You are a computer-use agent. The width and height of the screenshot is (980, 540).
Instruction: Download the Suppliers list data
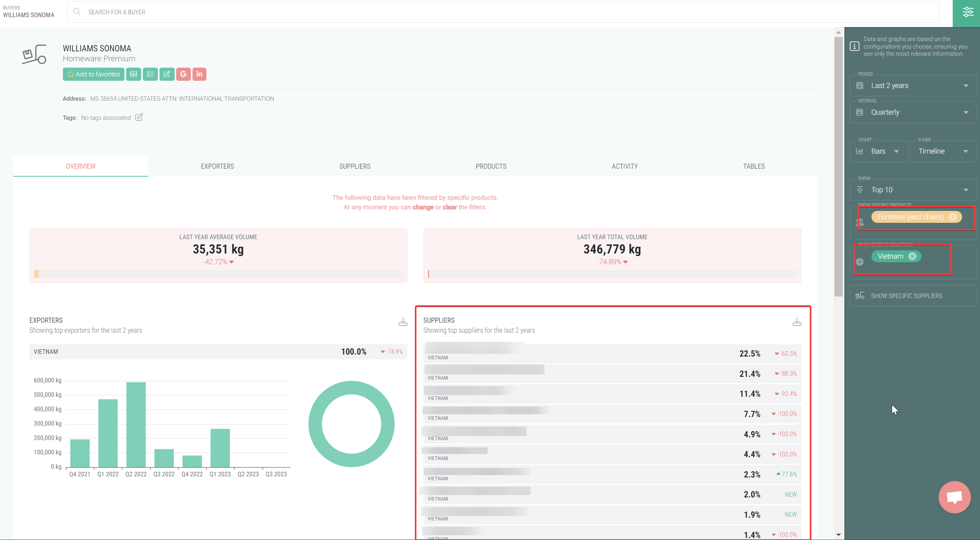coord(797,322)
